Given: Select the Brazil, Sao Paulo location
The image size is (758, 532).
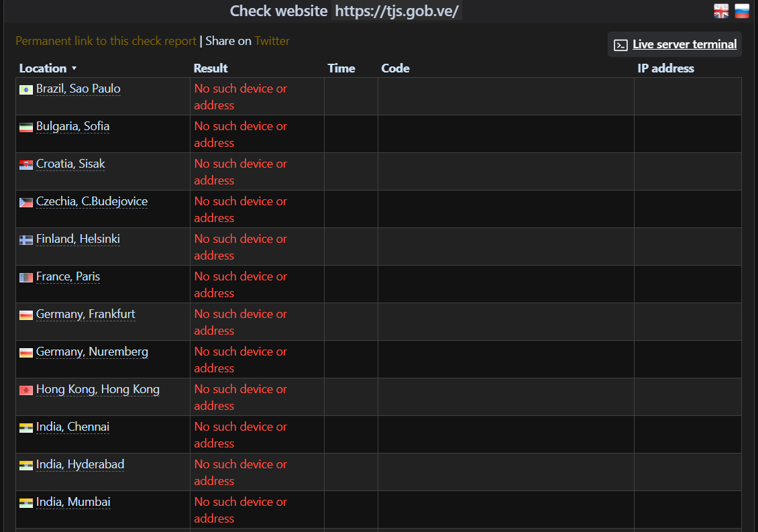Looking at the screenshot, I should tap(78, 89).
